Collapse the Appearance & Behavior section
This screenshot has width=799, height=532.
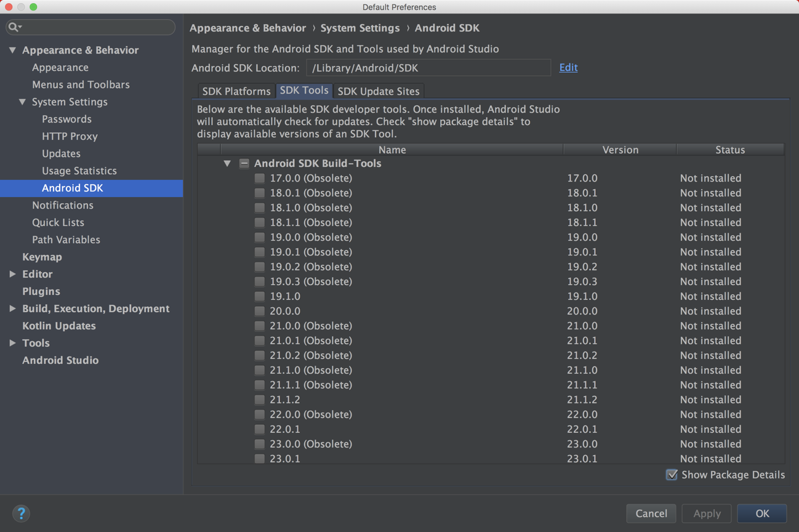(12, 50)
